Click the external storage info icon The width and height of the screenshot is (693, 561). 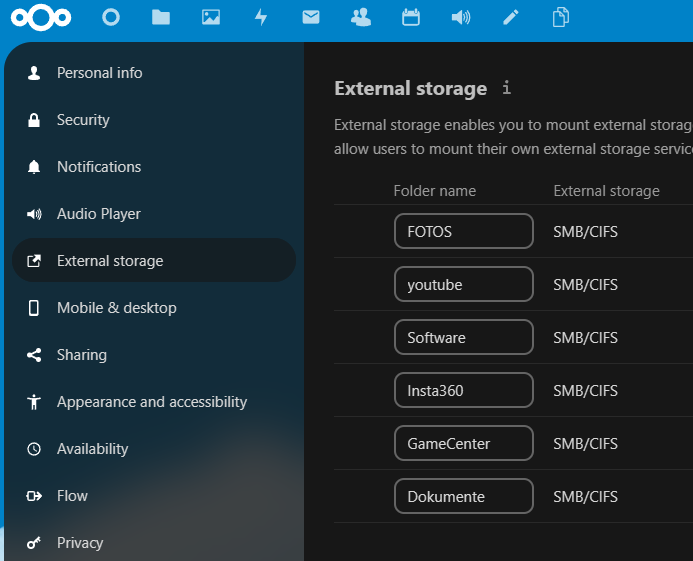click(506, 88)
